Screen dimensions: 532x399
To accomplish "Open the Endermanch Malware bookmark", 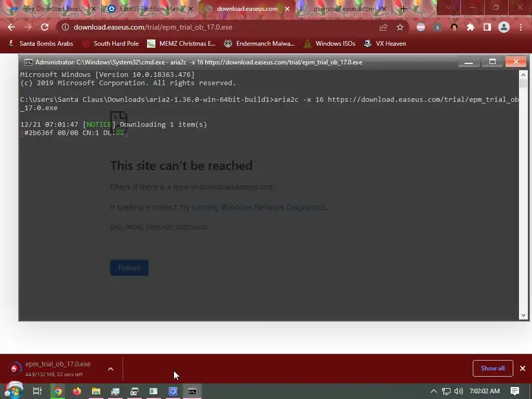I will 260,44.
